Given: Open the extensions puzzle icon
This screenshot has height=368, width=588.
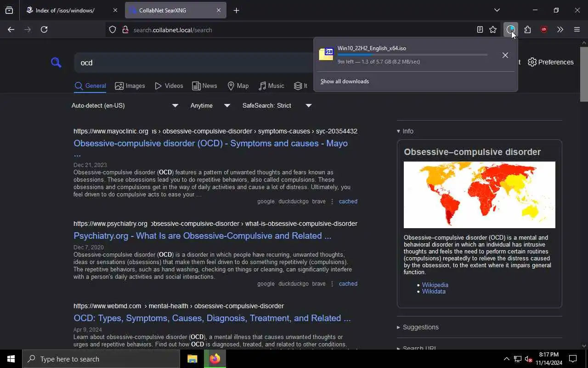Looking at the screenshot, I should (527, 29).
